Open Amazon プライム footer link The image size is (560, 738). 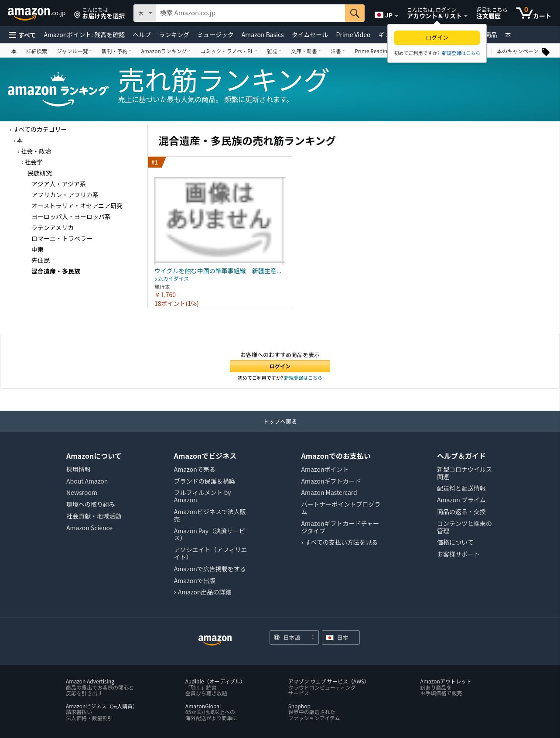[461, 500]
